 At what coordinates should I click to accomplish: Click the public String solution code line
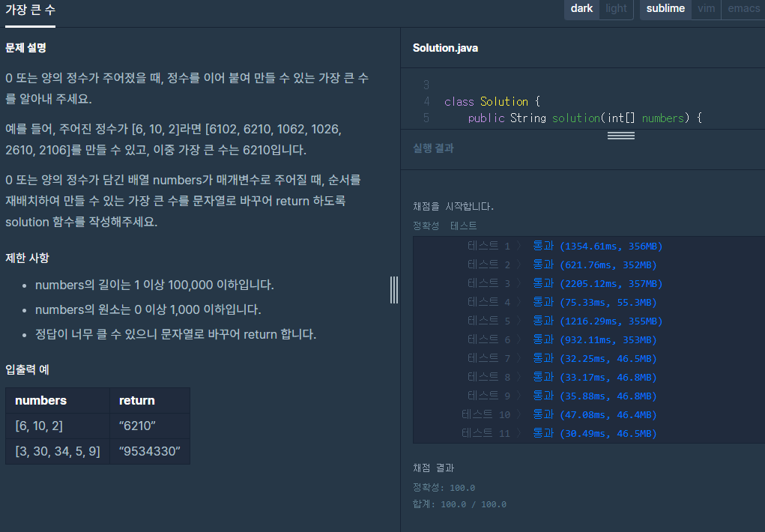click(x=584, y=118)
